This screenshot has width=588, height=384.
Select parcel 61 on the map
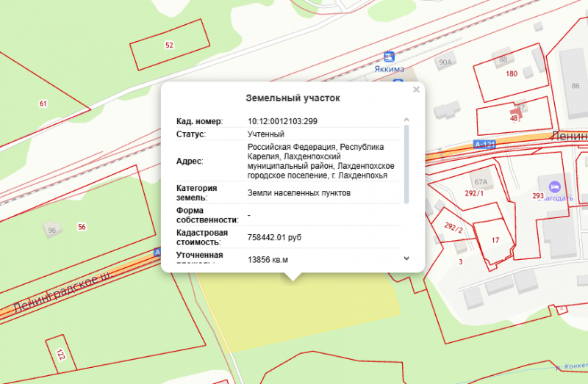tap(43, 104)
